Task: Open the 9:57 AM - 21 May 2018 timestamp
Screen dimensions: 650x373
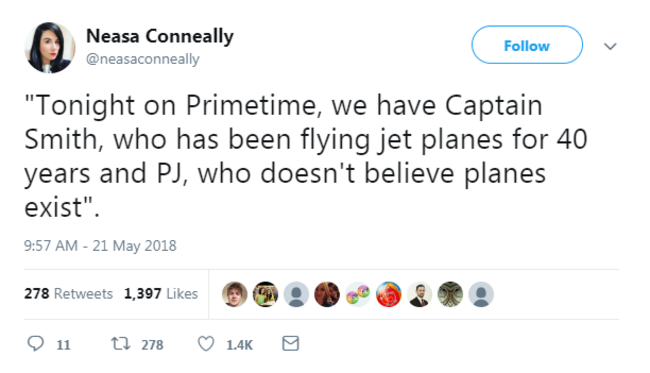Action: pyautogui.click(x=100, y=246)
